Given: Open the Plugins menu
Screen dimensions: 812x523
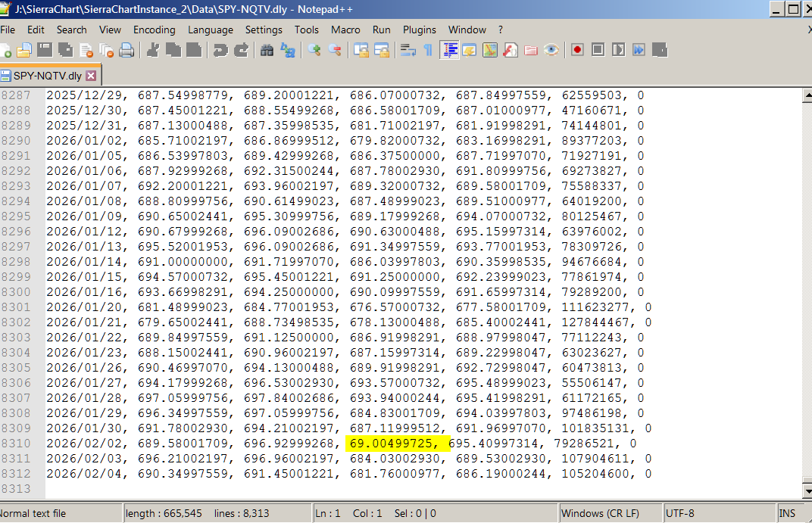Looking at the screenshot, I should click(420, 30).
